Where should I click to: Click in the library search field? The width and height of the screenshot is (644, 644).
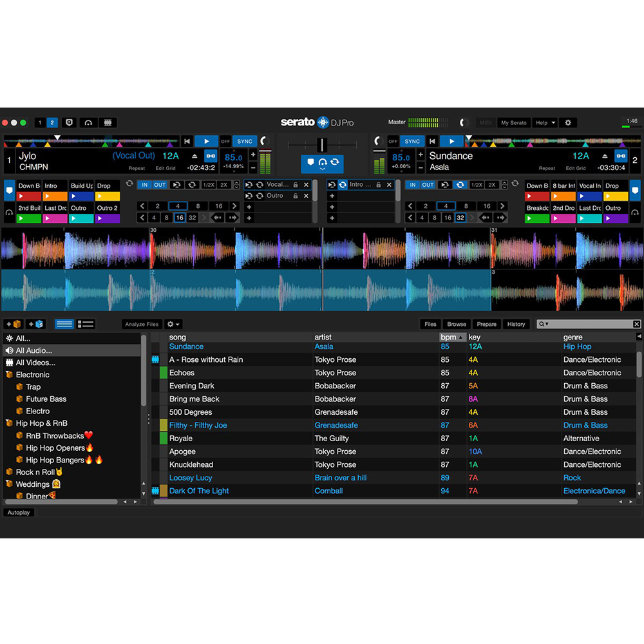589,324
